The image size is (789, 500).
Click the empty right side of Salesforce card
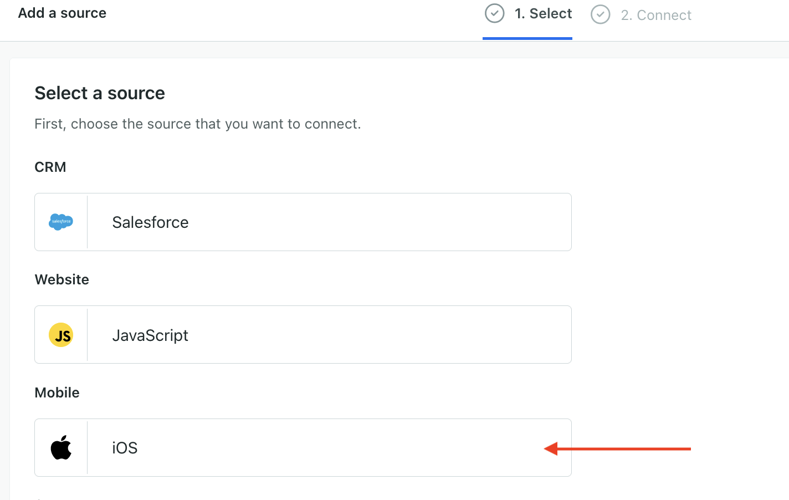click(x=450, y=222)
